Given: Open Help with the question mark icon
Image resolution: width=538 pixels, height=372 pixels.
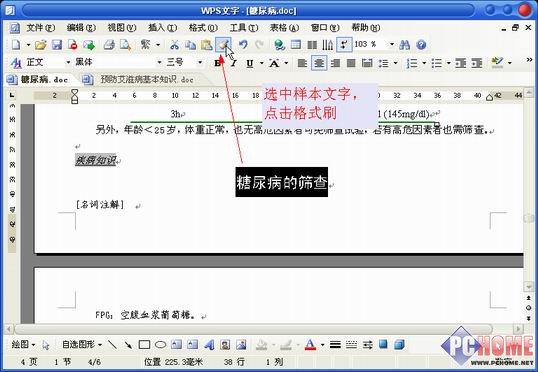Looking at the screenshot, I should tap(421, 45).
